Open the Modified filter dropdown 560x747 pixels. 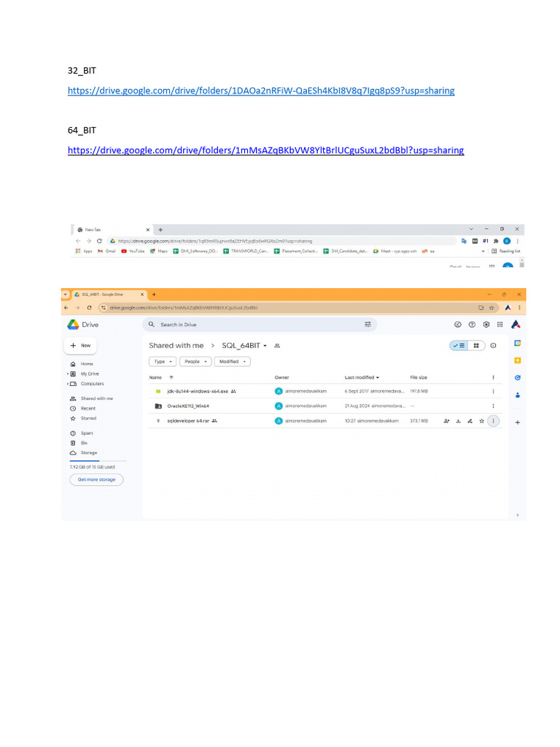[233, 362]
